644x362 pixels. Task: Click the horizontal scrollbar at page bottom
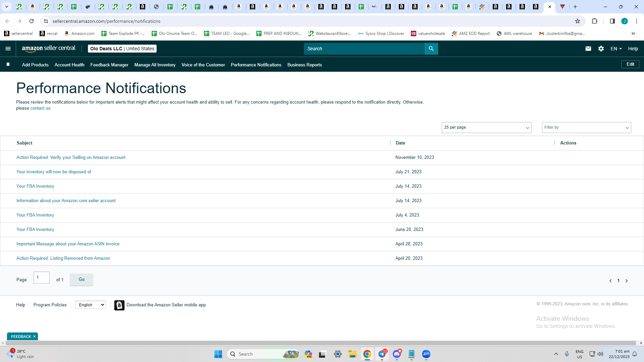pyautogui.click(x=320, y=343)
